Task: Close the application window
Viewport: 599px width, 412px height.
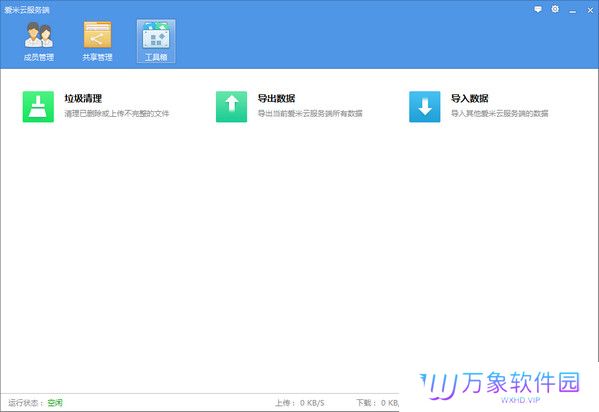Action: (x=590, y=10)
